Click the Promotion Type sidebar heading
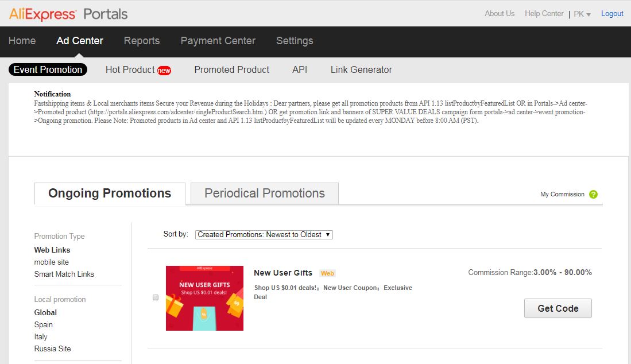The height and width of the screenshot is (364, 631). pos(60,236)
